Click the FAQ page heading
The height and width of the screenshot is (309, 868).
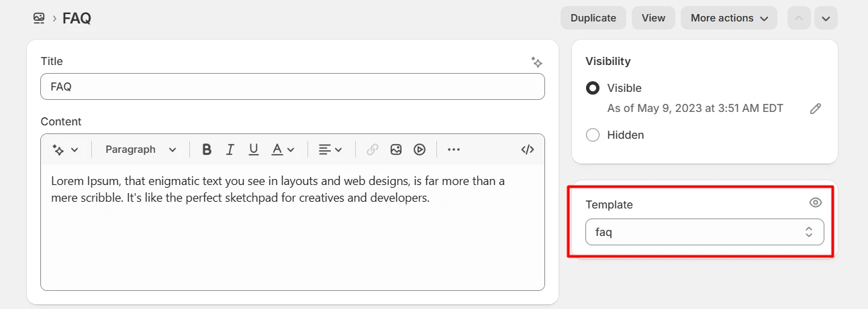(77, 18)
